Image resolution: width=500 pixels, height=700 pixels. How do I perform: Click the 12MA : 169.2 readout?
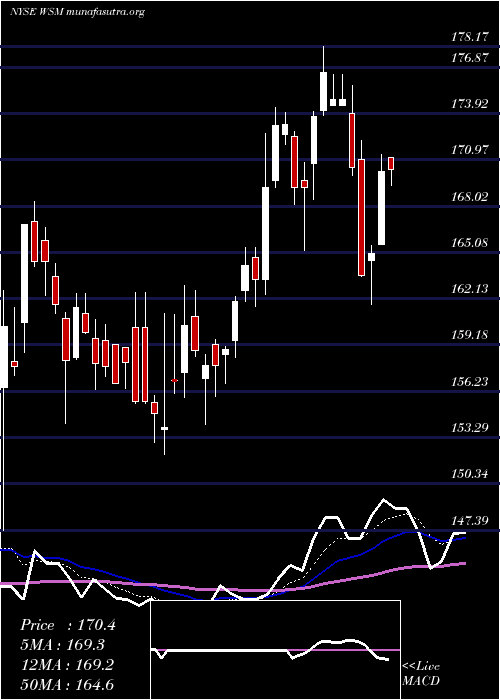pyautogui.click(x=67, y=665)
